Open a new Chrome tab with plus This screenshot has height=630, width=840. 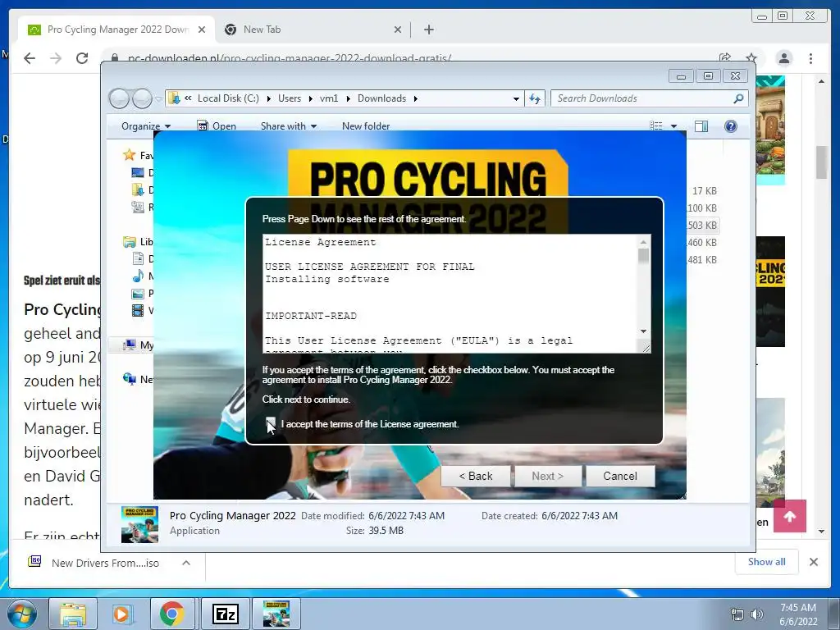(x=428, y=30)
